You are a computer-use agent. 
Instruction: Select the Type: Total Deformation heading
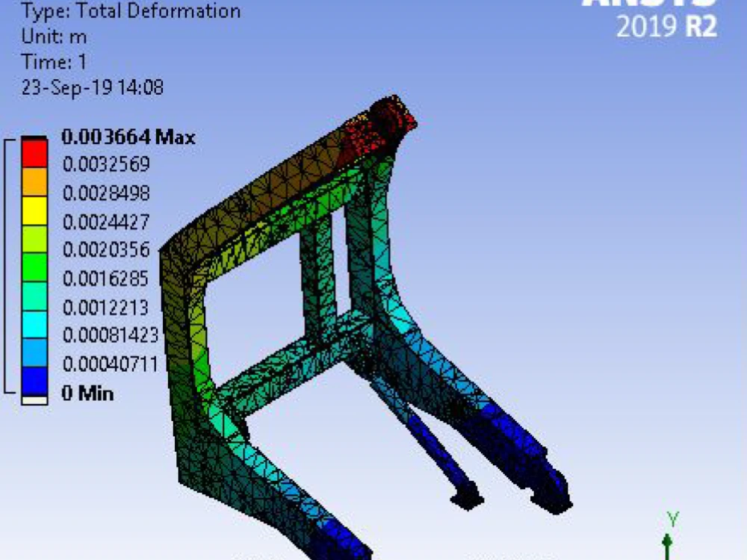[x=131, y=10]
